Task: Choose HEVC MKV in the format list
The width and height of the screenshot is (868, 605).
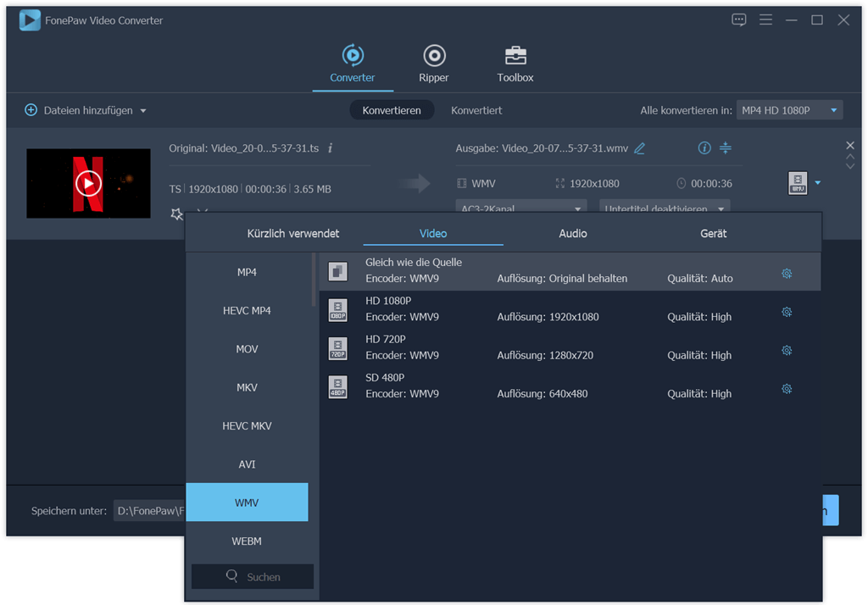Action: [247, 425]
